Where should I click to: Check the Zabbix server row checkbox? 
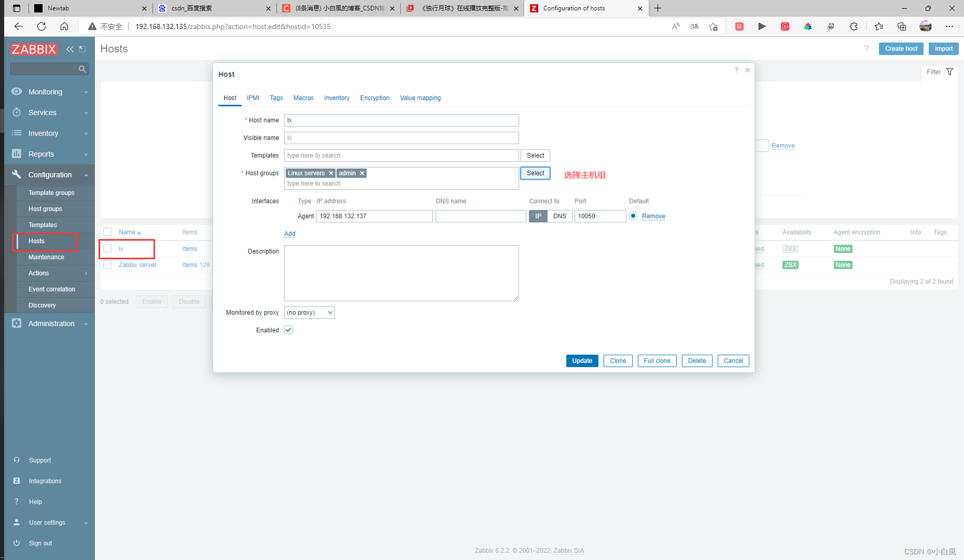pos(107,265)
